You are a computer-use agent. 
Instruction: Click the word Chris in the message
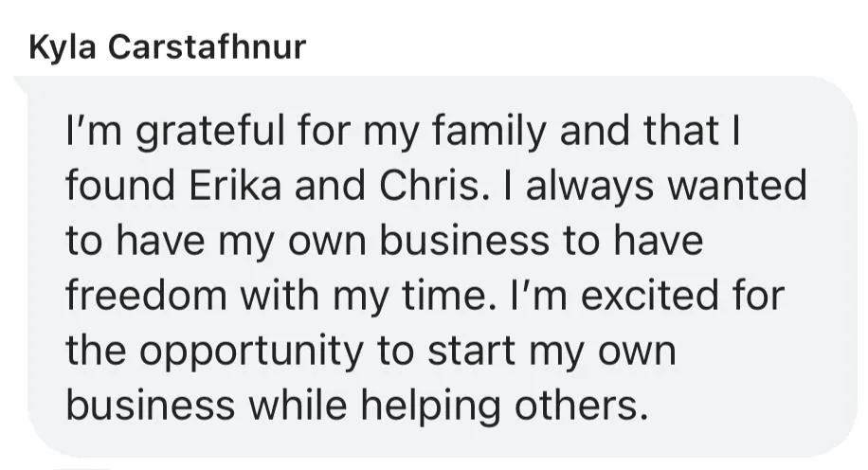click(x=429, y=186)
